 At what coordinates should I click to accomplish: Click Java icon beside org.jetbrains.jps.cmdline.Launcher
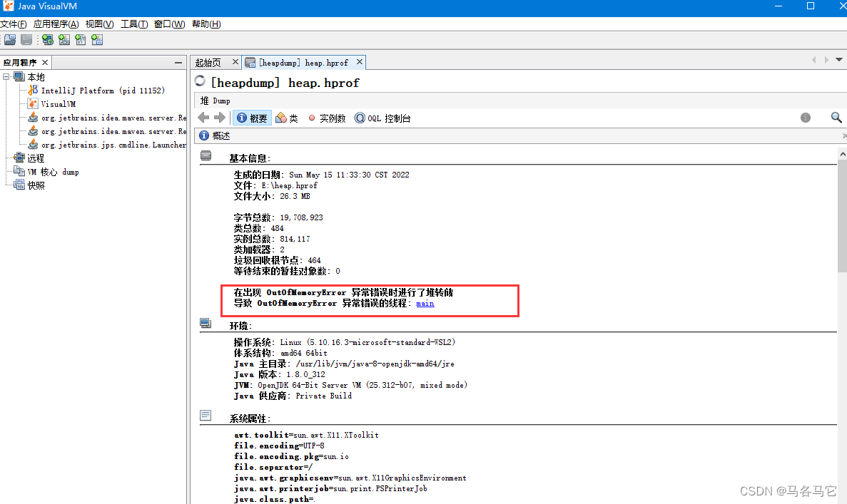coord(33,144)
